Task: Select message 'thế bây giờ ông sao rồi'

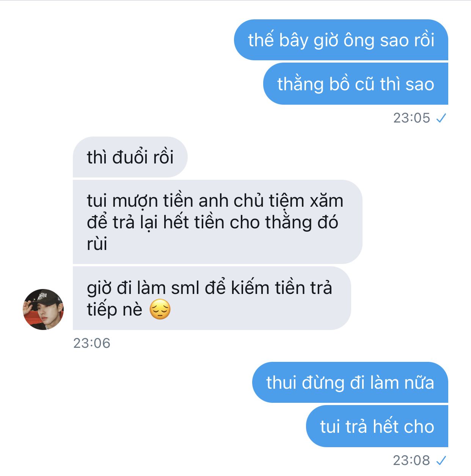Action: [341, 40]
